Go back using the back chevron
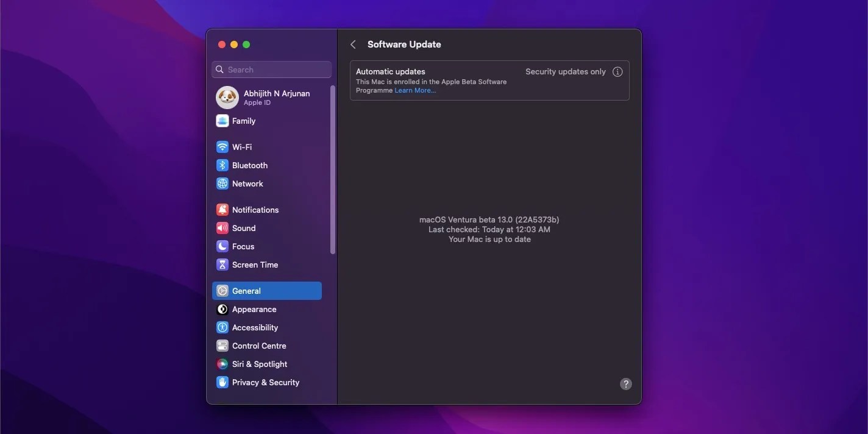Screen dimensions: 868x434 352,44
